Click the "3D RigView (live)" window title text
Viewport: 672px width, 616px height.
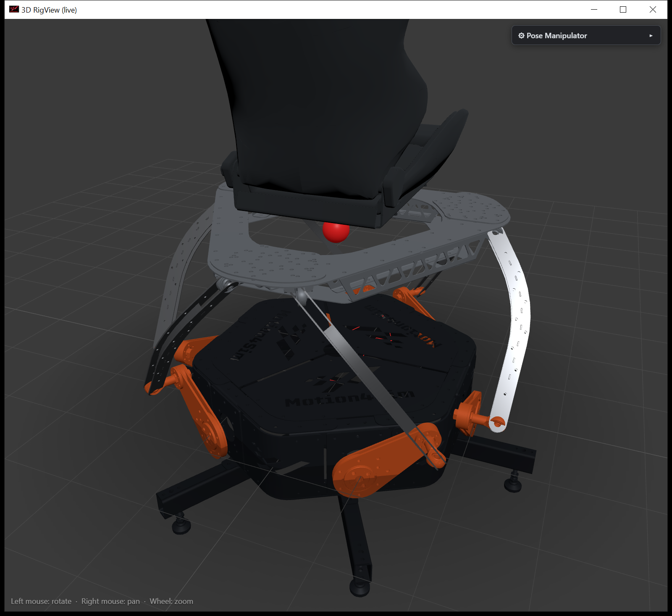pos(49,10)
